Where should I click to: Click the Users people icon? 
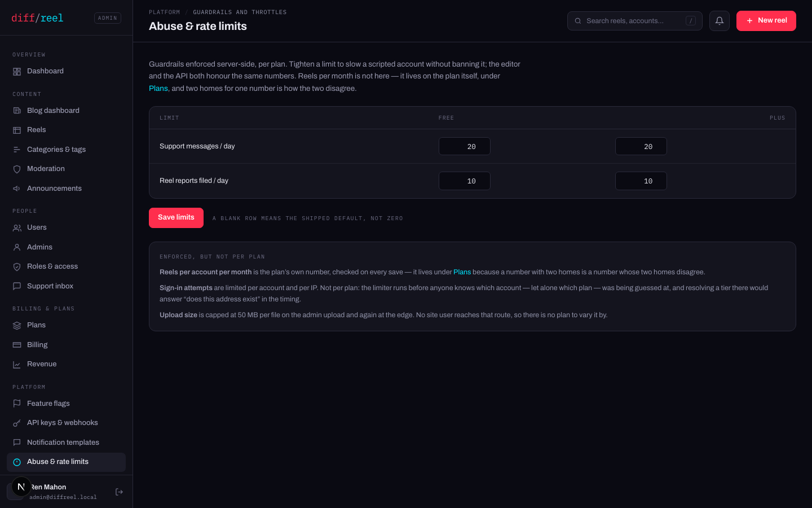coord(17,228)
